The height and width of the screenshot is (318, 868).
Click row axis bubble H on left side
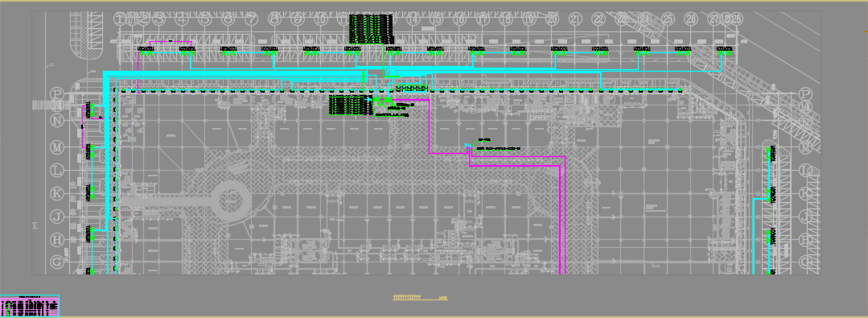point(57,239)
